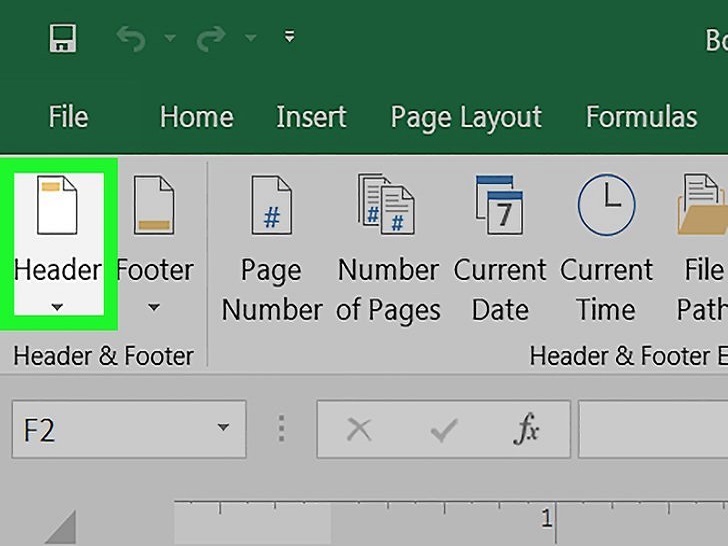Insert the Page Number element
The width and height of the screenshot is (728, 546).
[272, 247]
